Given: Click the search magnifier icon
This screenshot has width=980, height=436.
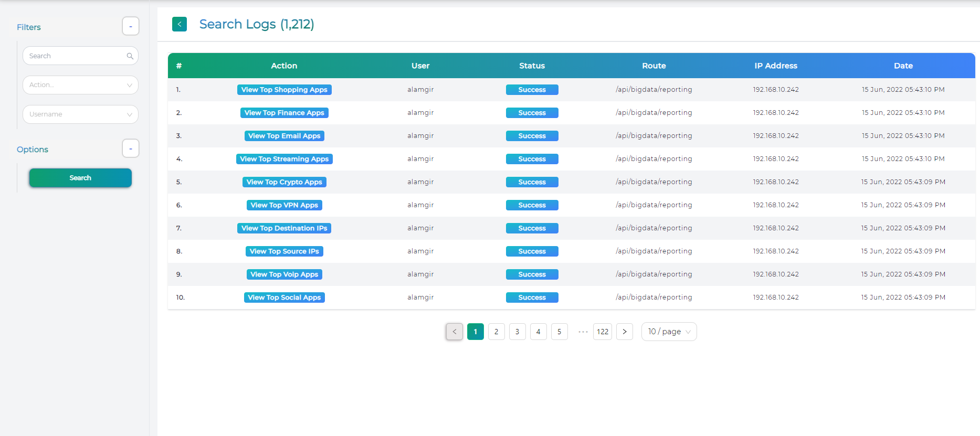Looking at the screenshot, I should [130, 56].
